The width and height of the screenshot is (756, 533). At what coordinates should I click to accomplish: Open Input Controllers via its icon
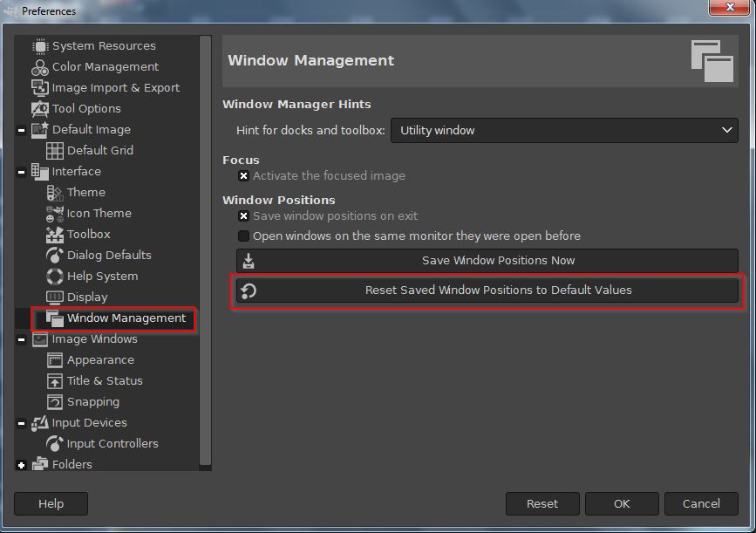click(53, 443)
